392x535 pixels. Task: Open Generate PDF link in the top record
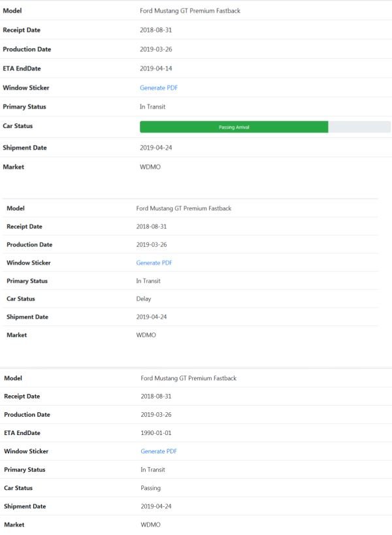[x=159, y=88]
